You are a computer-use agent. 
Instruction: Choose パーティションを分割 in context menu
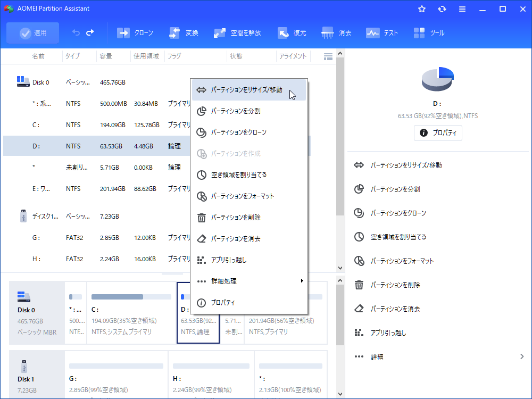249,111
